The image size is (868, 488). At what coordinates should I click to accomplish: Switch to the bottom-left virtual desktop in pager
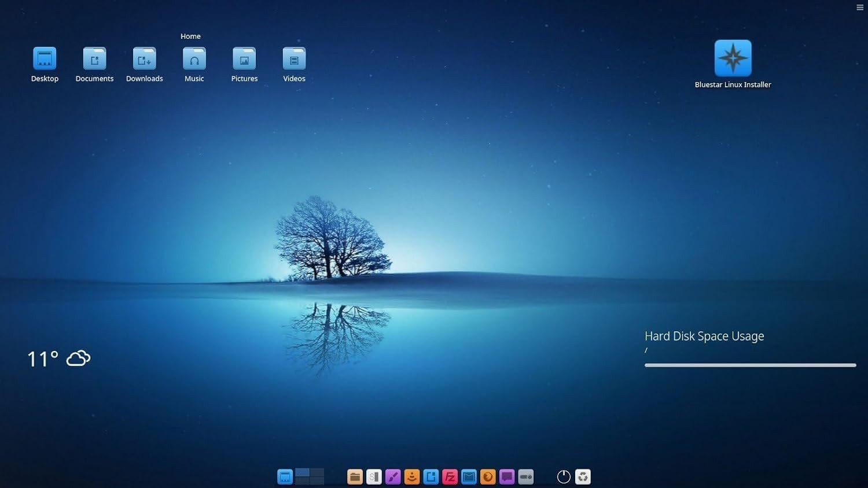click(303, 480)
